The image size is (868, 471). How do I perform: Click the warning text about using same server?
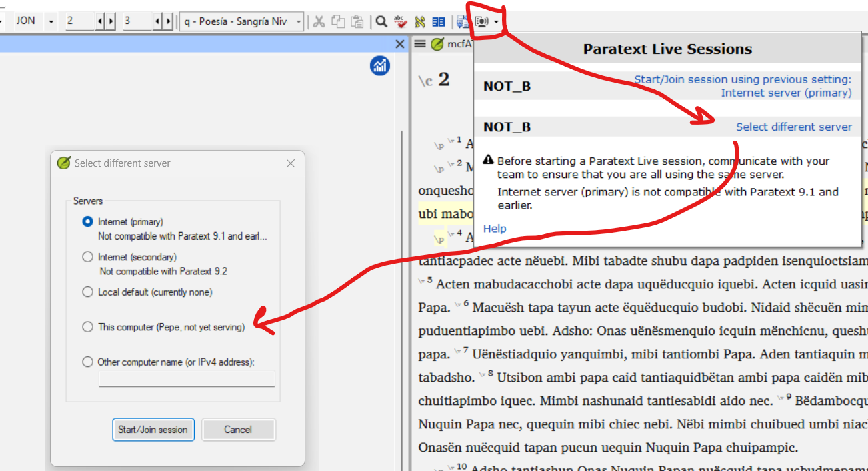[663, 168]
